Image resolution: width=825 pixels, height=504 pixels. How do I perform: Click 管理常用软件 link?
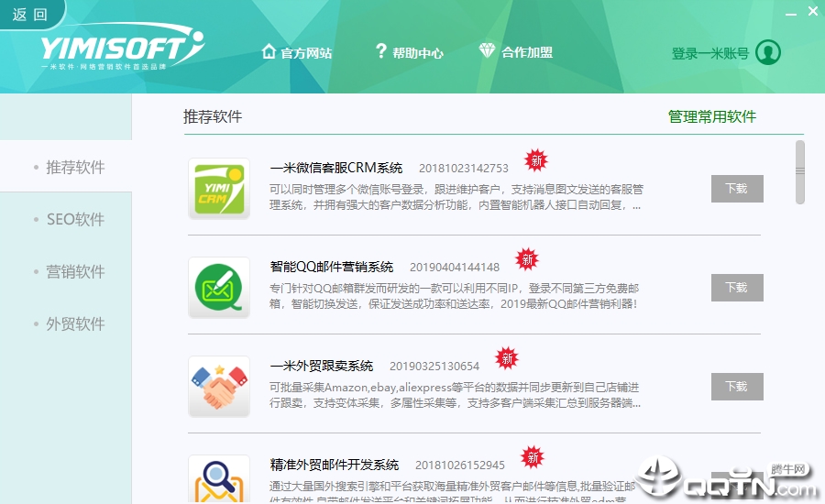(x=712, y=116)
